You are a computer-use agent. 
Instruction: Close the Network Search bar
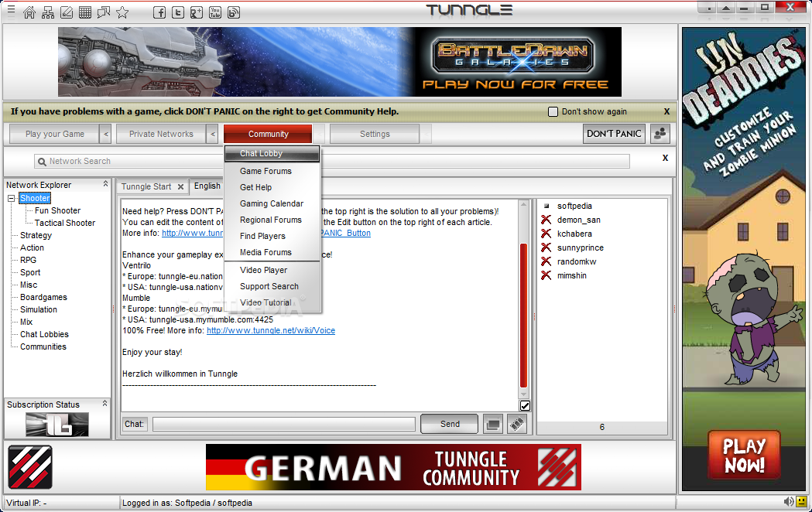[x=666, y=158]
